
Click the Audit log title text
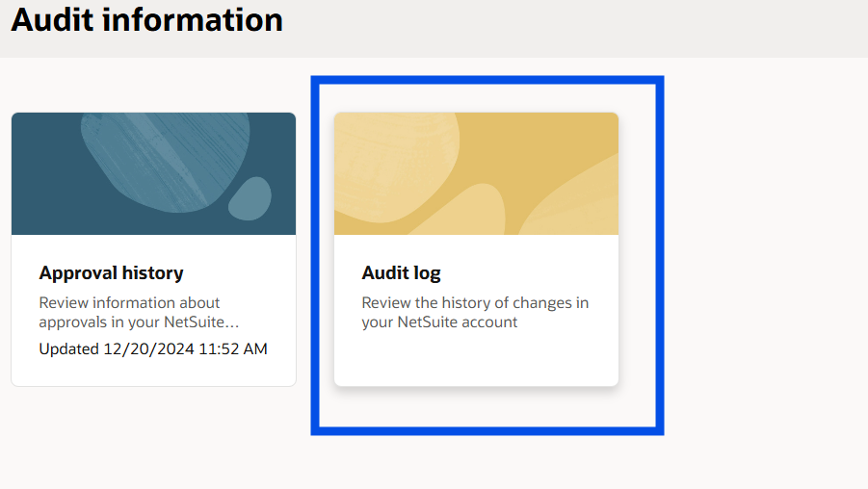pyautogui.click(x=402, y=273)
